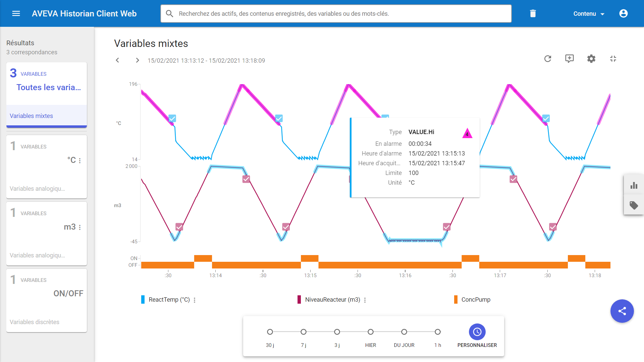The height and width of the screenshot is (362, 644).
Task: Expand the Contenu dropdown
Action: tap(589, 14)
